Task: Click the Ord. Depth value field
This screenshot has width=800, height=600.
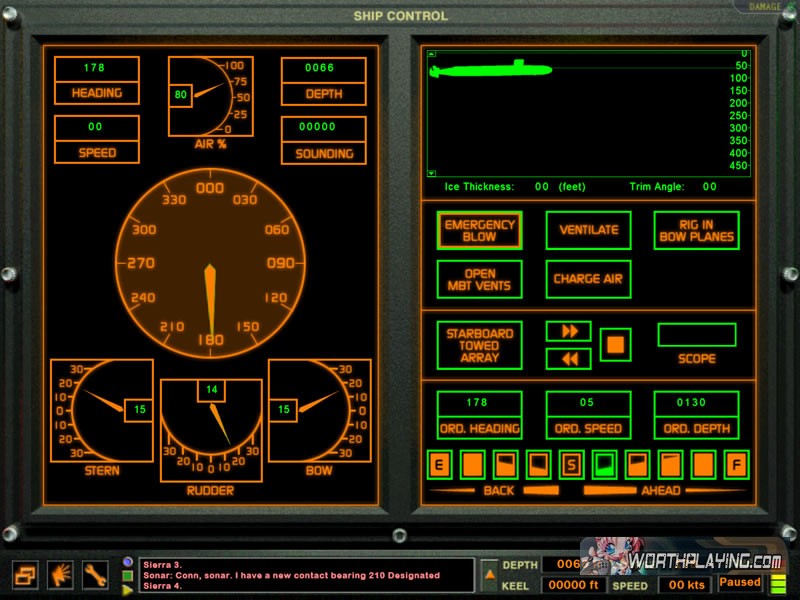Action: (x=696, y=403)
